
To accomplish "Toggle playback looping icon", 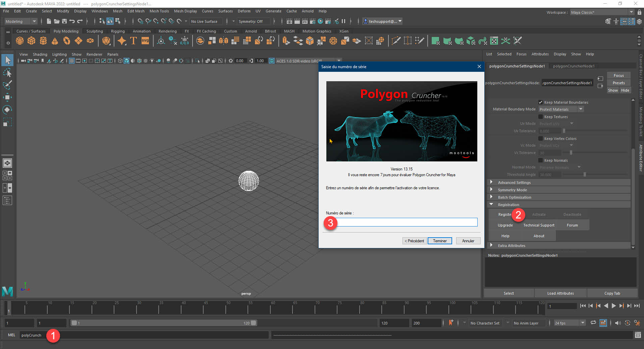I will click(593, 323).
